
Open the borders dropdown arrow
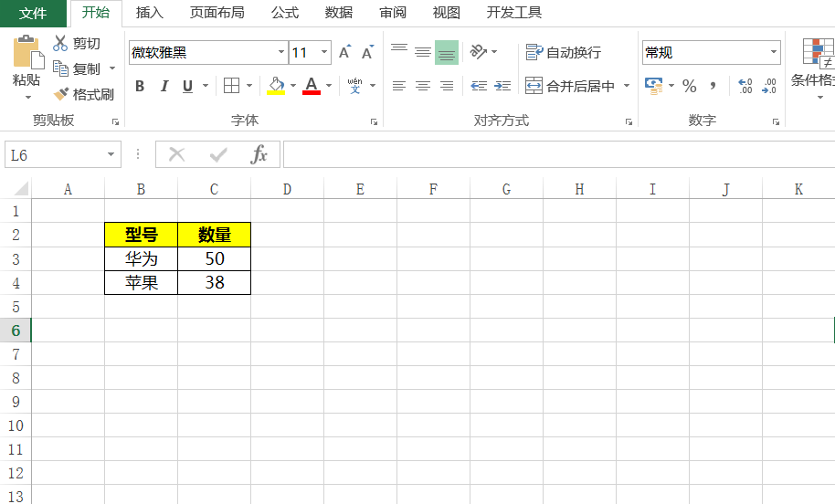click(249, 86)
